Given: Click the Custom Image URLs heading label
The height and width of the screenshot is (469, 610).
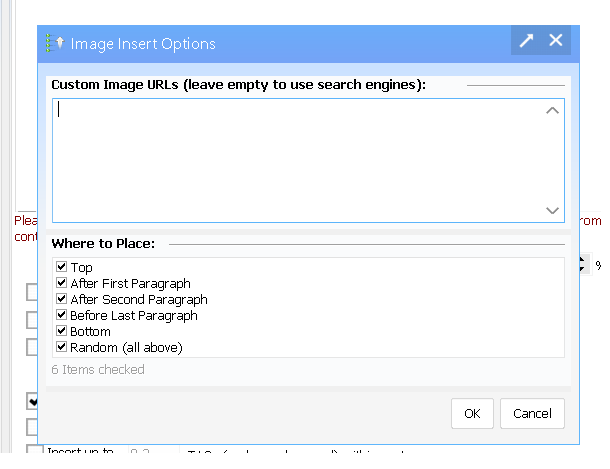Looking at the screenshot, I should (x=238, y=85).
